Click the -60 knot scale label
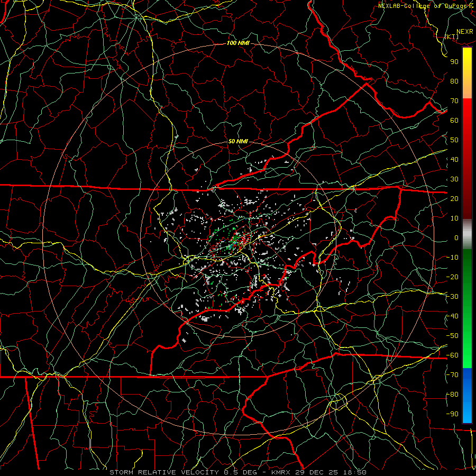 452,355
